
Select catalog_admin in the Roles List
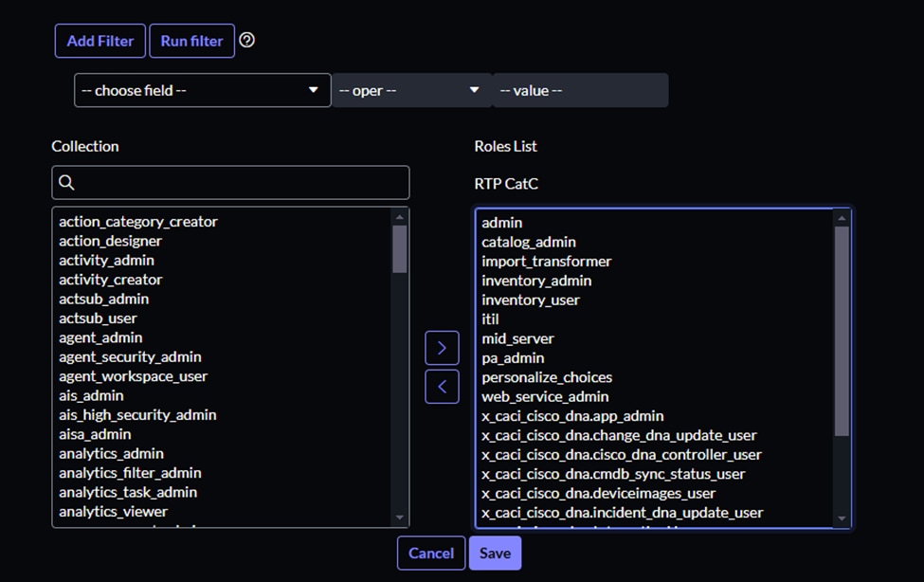click(x=529, y=242)
